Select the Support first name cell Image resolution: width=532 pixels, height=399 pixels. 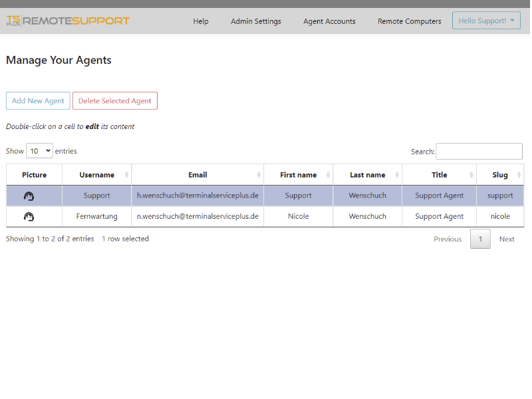click(298, 196)
